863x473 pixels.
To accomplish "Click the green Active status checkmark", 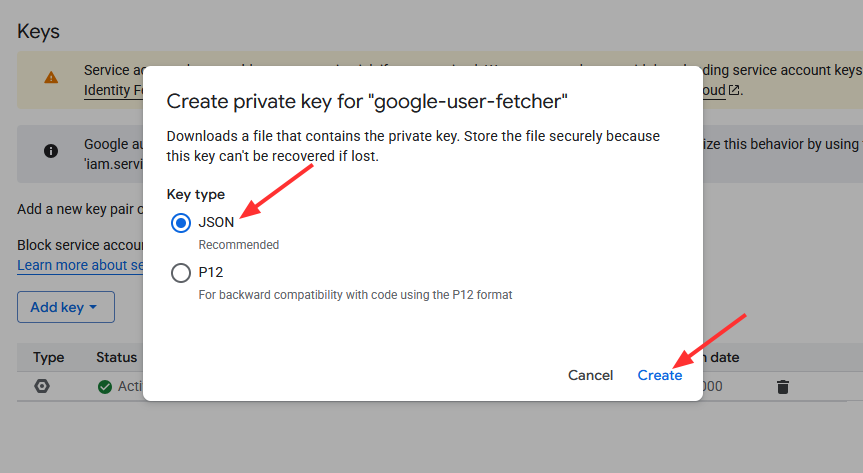I will (x=105, y=387).
